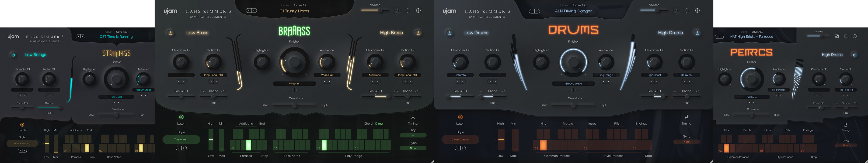
Task: Click the Finisher knob in BRAAASS
Action: point(294,62)
